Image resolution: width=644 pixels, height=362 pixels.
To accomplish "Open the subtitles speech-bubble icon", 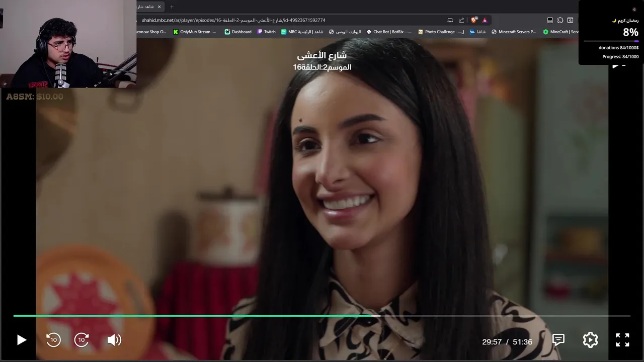I will click(558, 340).
